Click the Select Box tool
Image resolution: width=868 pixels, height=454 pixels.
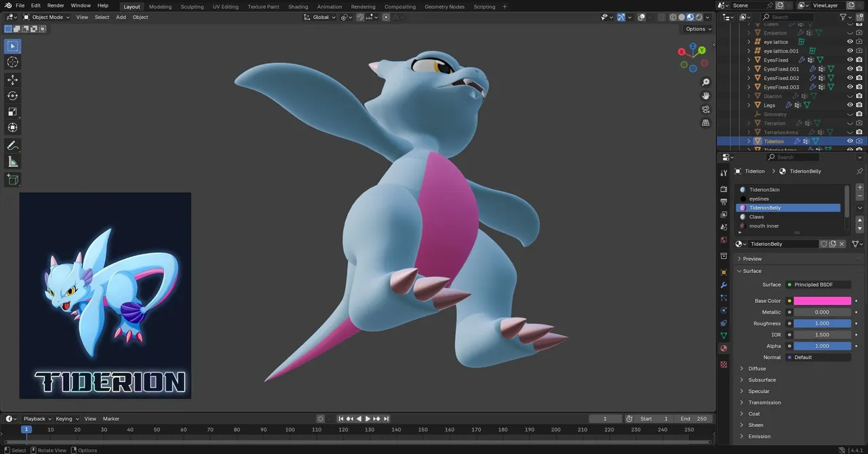[x=12, y=46]
